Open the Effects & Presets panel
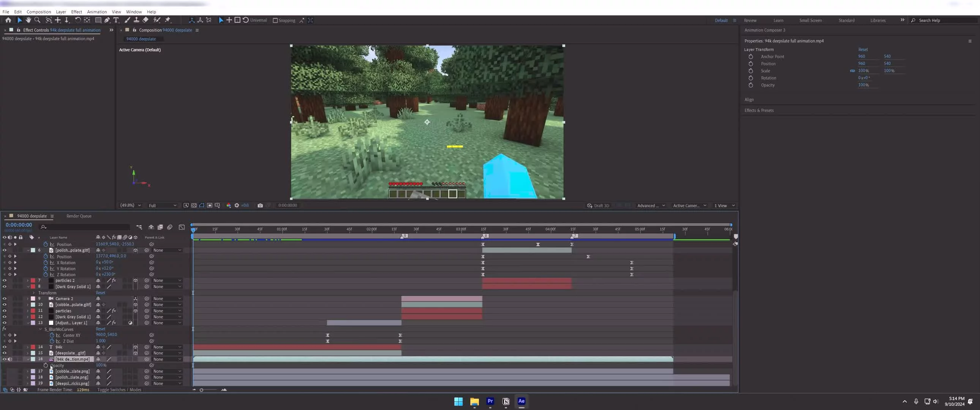 tap(759, 110)
